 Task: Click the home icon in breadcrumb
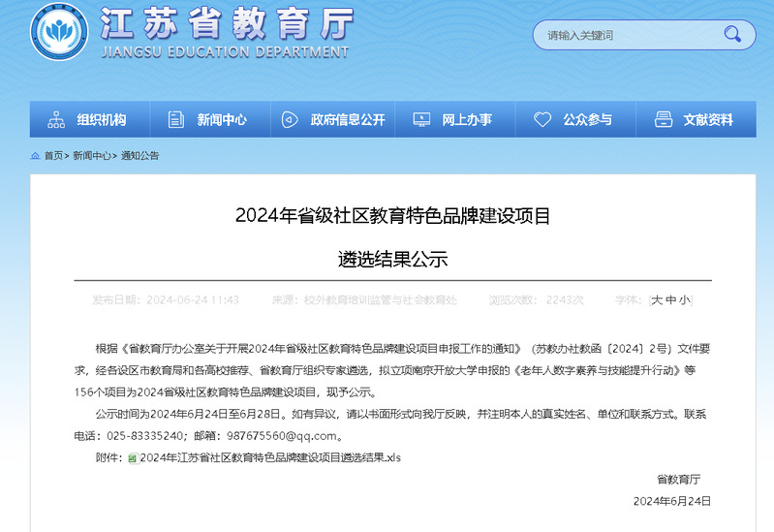(36, 156)
